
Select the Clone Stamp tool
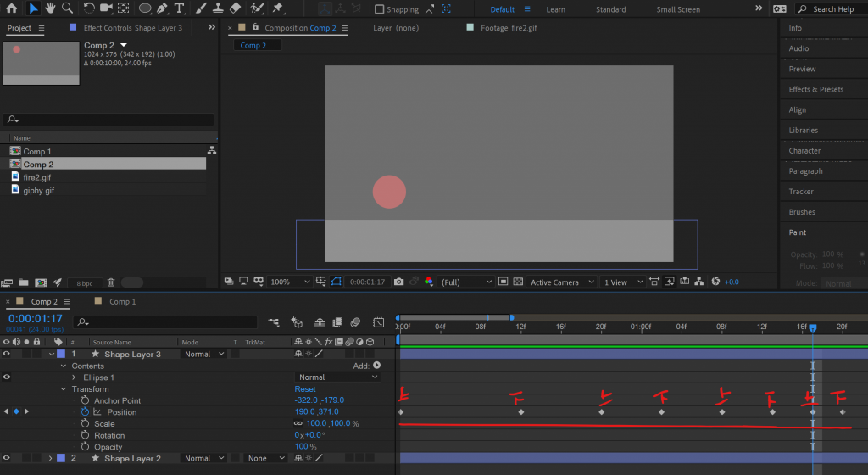click(218, 8)
